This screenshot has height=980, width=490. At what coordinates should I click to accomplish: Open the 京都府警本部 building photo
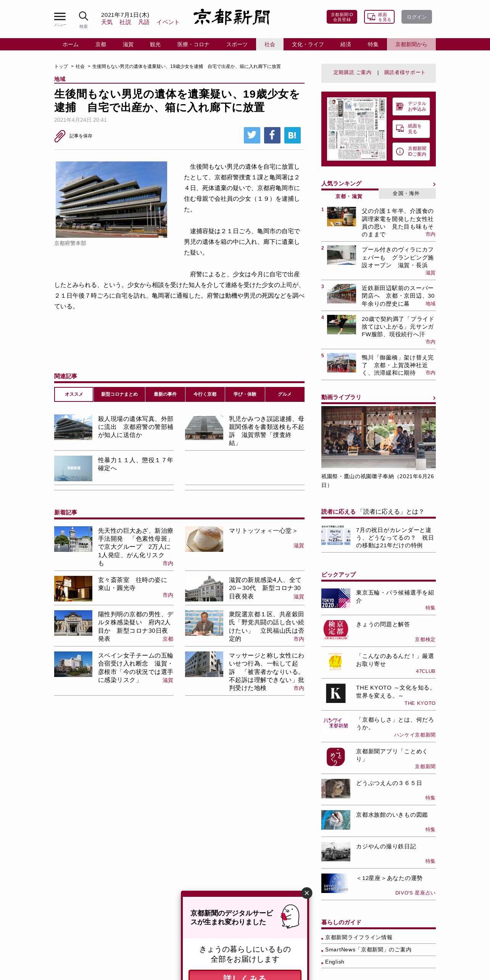[111, 200]
